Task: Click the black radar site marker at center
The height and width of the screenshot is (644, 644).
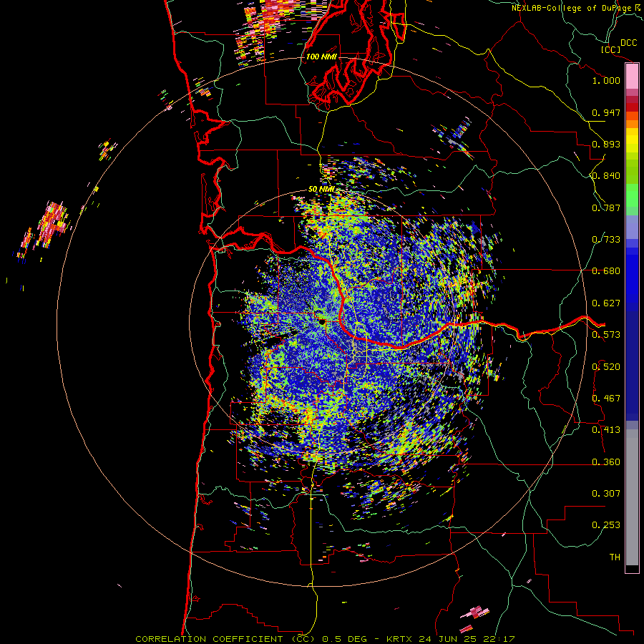Action: (x=323, y=322)
